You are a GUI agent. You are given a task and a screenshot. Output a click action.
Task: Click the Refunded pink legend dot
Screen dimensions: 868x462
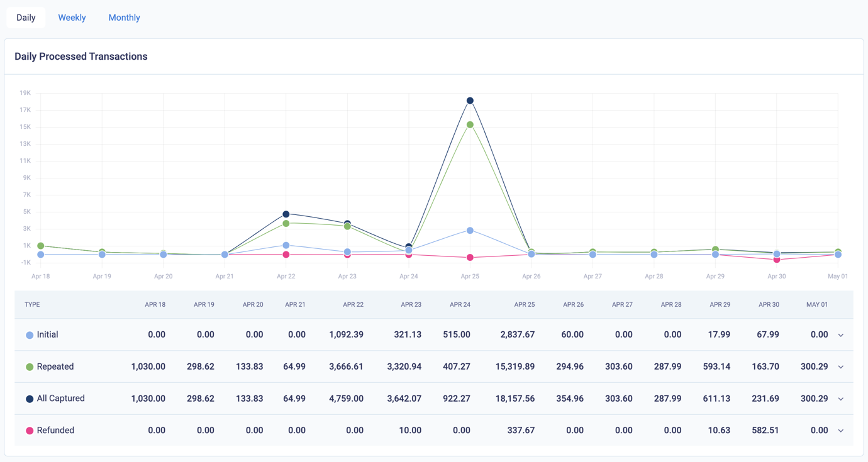click(30, 431)
